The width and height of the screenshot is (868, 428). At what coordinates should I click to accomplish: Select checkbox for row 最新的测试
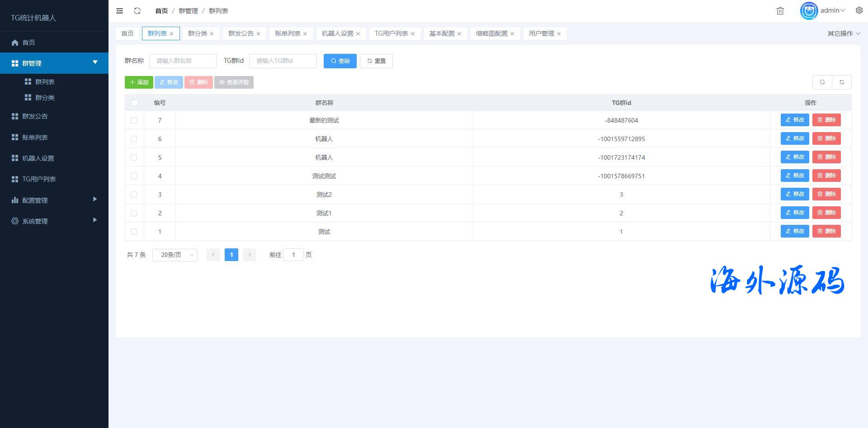point(134,120)
